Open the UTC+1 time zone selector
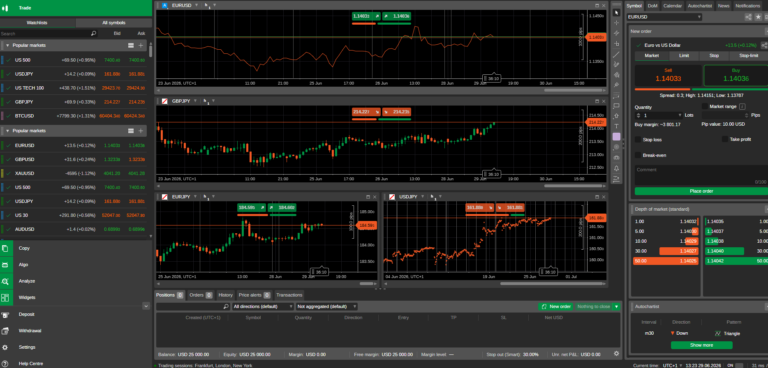This screenshot has width=768, height=368. coord(672,366)
